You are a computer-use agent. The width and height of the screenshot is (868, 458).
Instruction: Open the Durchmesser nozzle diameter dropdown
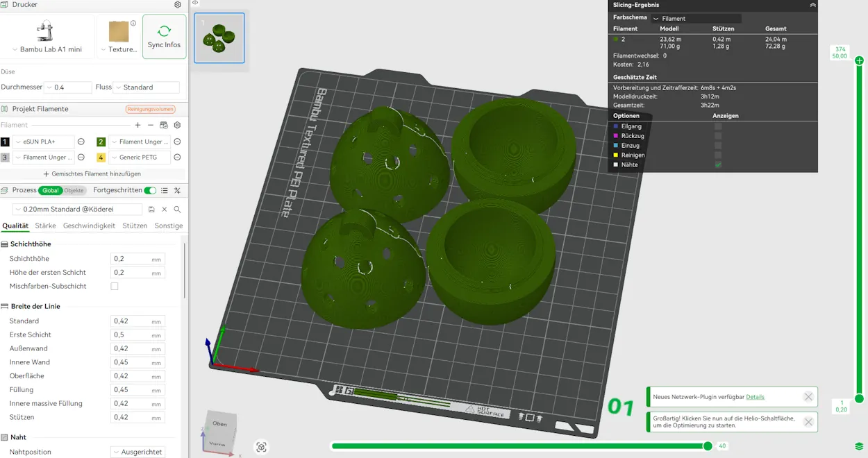pyautogui.click(x=68, y=87)
